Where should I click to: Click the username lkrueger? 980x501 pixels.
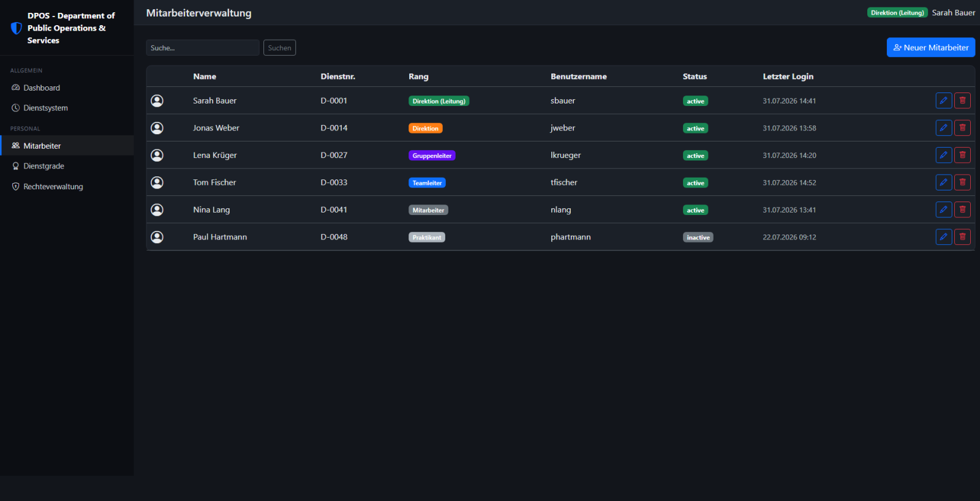(566, 155)
